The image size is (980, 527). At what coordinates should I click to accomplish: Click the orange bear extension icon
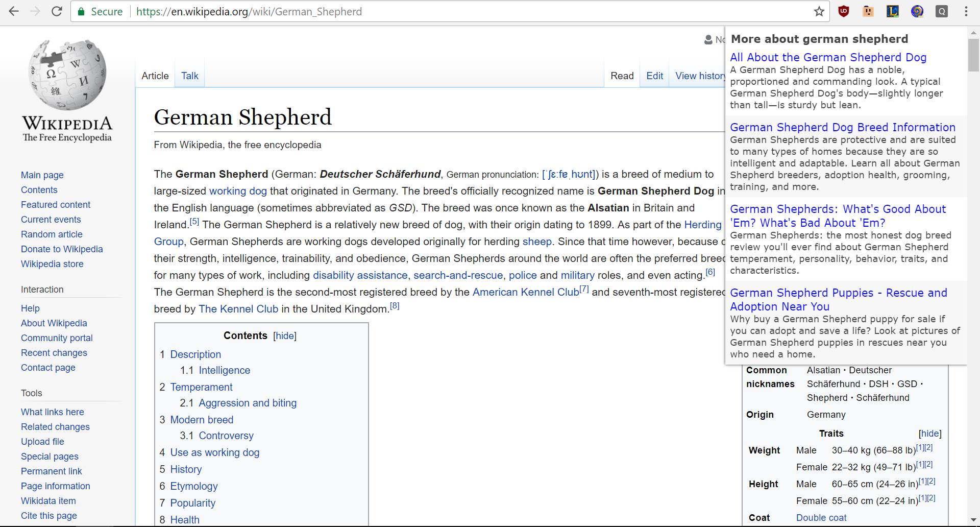tap(868, 11)
